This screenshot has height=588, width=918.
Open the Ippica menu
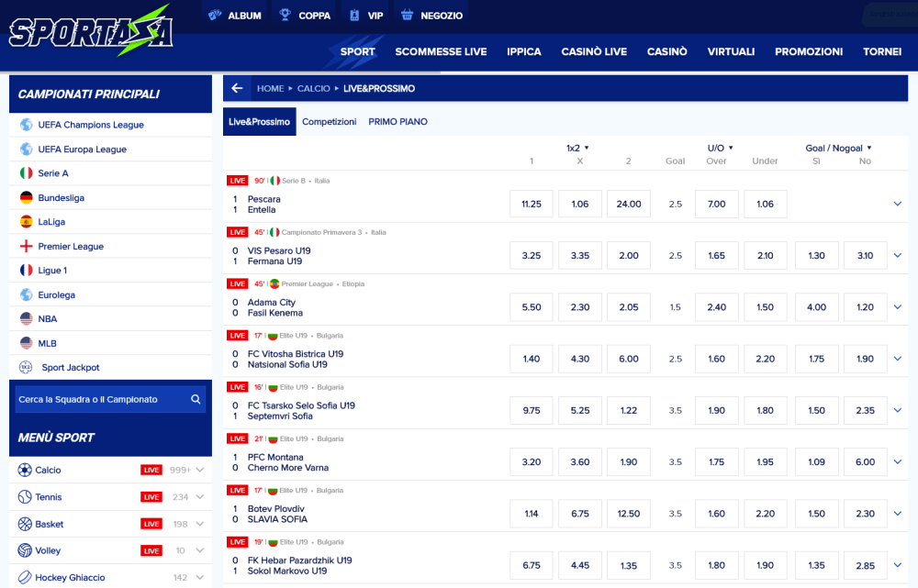click(x=524, y=51)
